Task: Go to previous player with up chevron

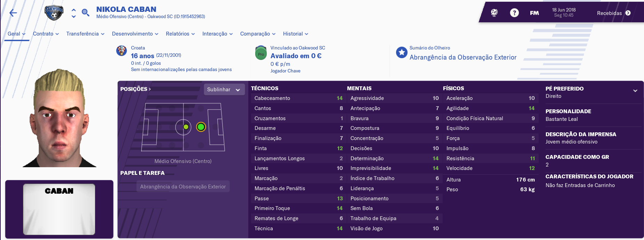Action: point(74,10)
